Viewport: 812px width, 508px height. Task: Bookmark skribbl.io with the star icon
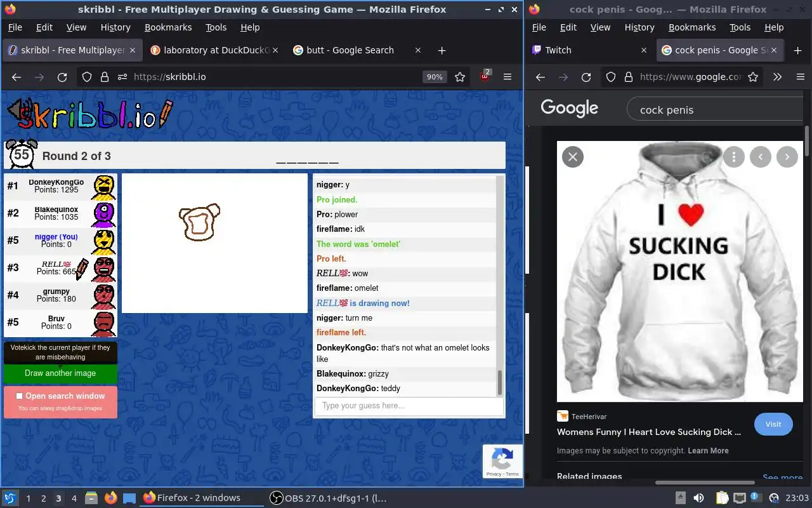pos(460,77)
